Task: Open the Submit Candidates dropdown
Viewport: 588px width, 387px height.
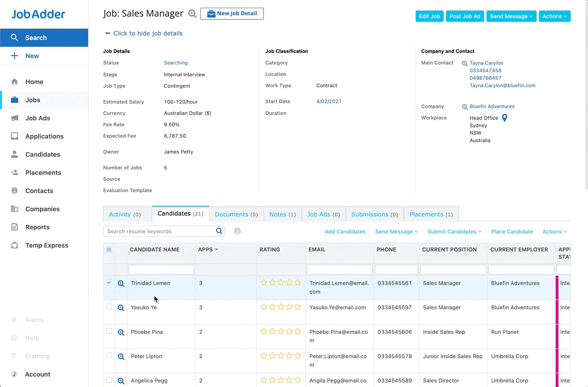Action: pyautogui.click(x=454, y=232)
